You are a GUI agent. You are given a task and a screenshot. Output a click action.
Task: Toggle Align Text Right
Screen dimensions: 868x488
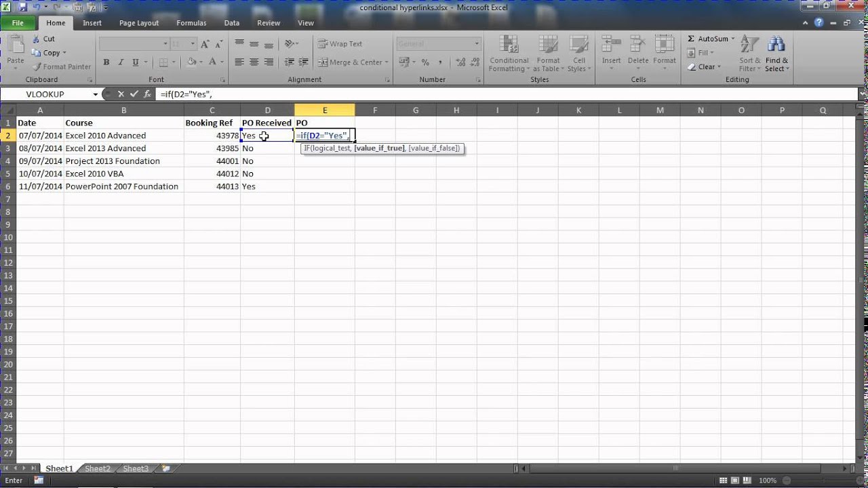tap(269, 62)
